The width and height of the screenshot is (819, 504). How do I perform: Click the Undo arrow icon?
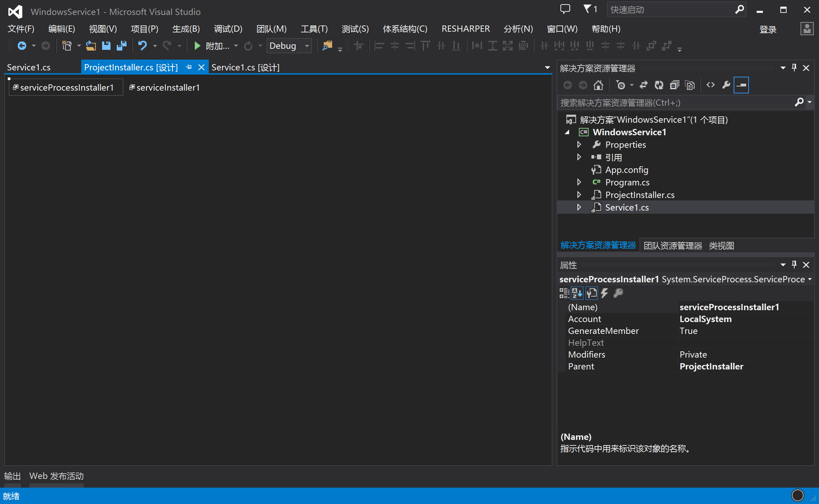[x=142, y=46]
